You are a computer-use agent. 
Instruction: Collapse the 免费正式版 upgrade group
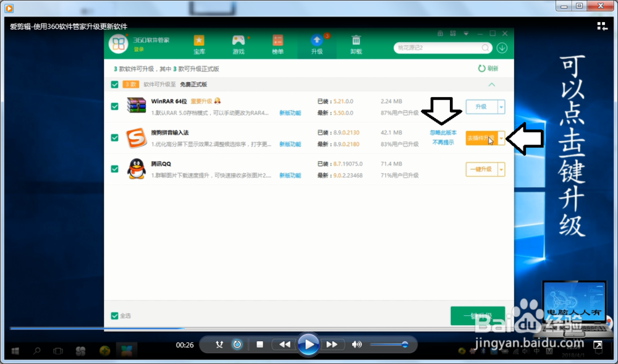click(491, 84)
